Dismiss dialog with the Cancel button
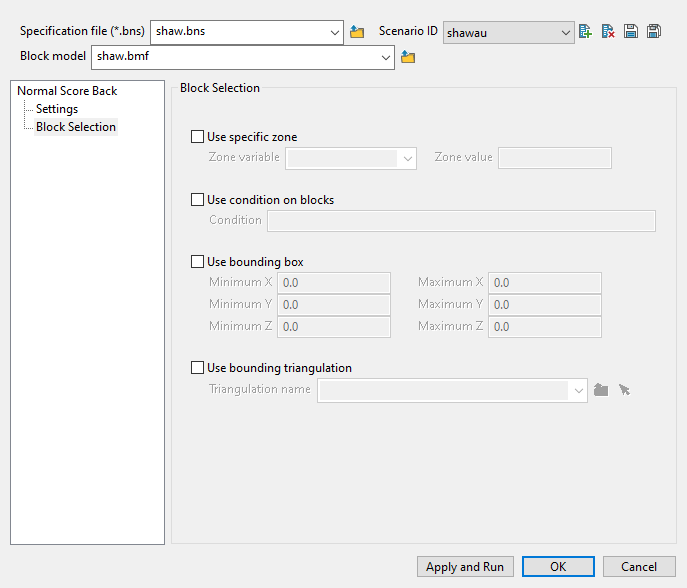This screenshot has width=687, height=588. click(x=639, y=567)
